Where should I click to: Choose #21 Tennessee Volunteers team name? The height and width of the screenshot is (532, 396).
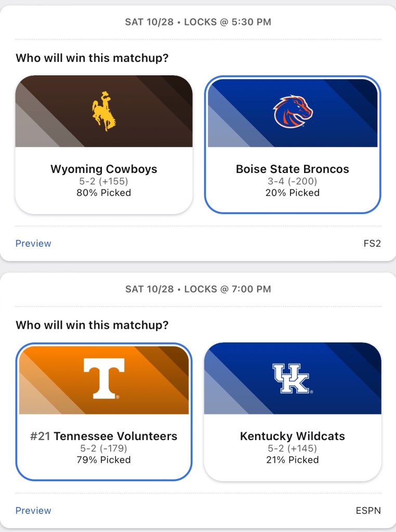[104, 436]
